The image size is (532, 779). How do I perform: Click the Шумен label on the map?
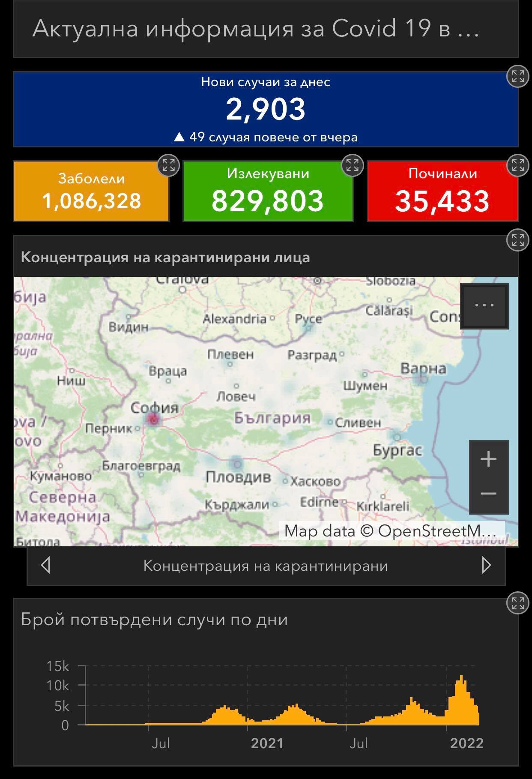(x=365, y=386)
